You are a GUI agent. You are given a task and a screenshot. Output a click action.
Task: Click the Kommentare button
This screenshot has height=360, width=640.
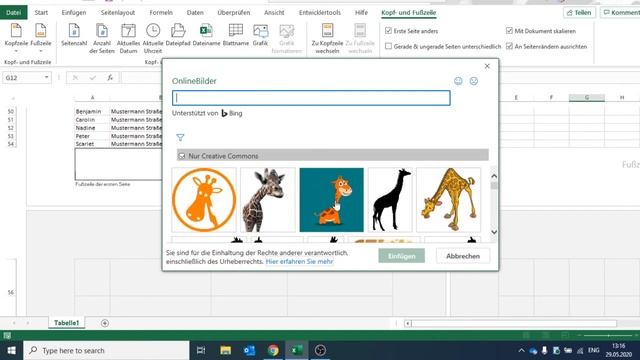coord(620,13)
